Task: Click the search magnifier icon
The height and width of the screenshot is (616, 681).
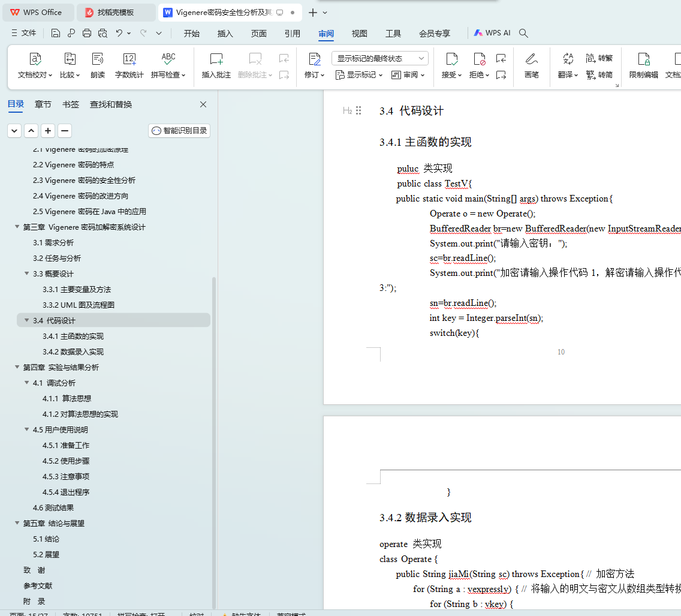Action: pos(523,33)
